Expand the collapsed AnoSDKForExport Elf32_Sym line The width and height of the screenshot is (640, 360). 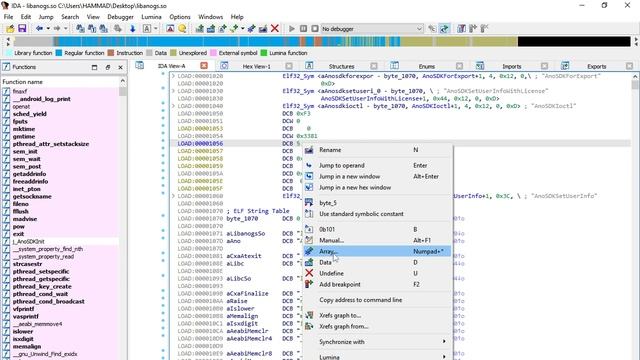tap(173, 76)
